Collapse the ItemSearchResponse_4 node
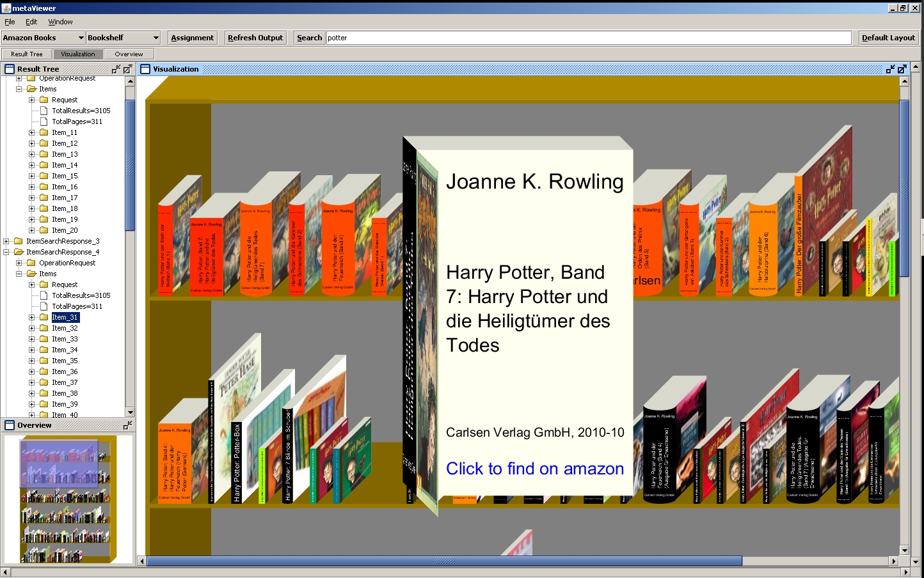The width and height of the screenshot is (924, 578). point(6,252)
